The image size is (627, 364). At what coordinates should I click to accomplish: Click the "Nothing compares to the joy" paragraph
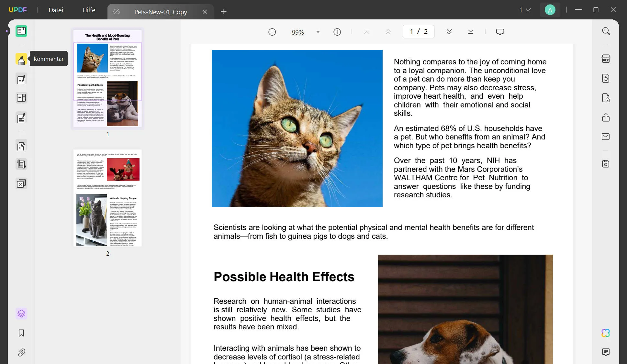point(470,87)
